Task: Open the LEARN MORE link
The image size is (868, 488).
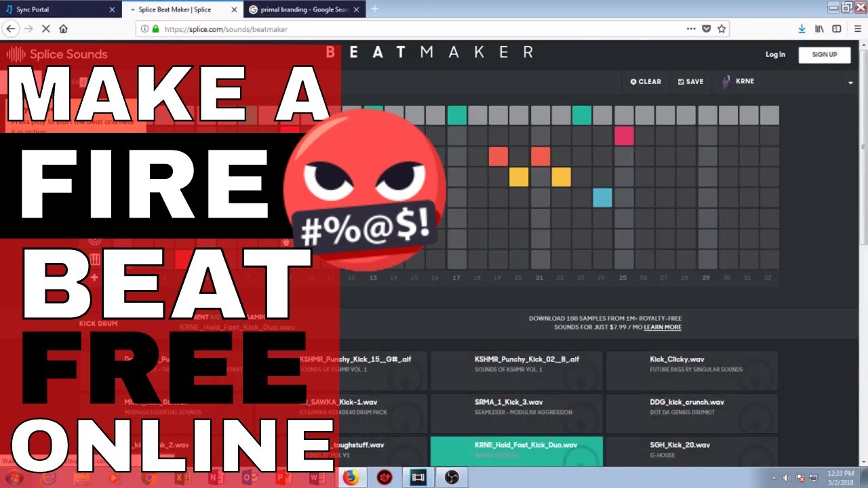Action: pyautogui.click(x=663, y=327)
